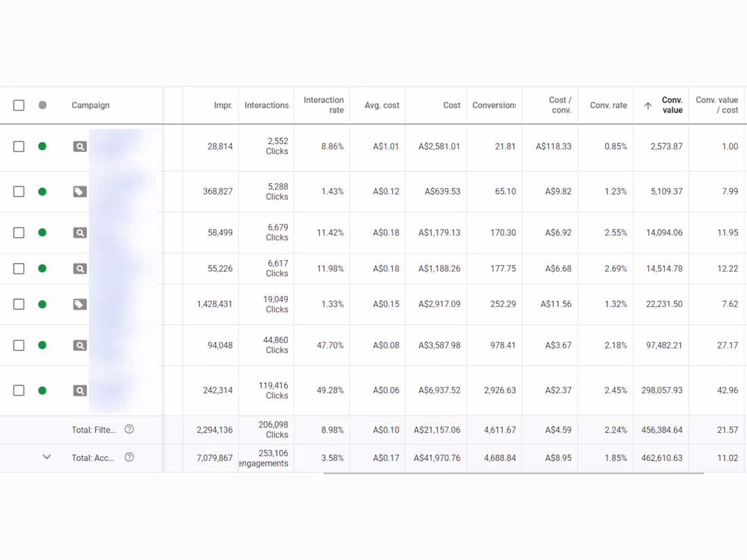Click the A$41,970.76 total account cost
The image size is (747, 560).
pos(437,458)
